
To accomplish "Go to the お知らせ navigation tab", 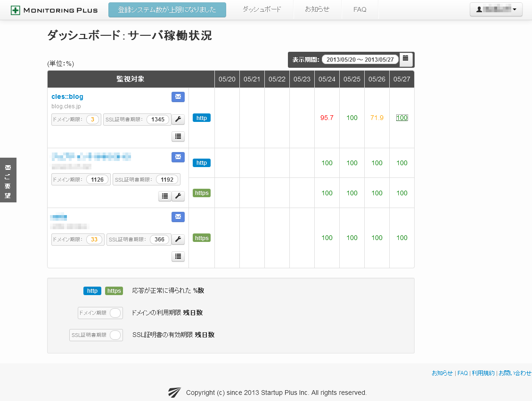I will (x=317, y=9).
